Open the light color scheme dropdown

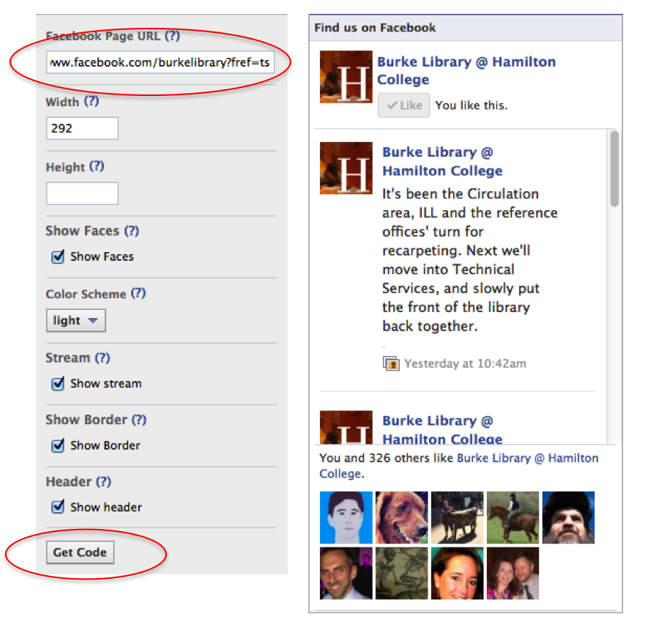tap(75, 320)
